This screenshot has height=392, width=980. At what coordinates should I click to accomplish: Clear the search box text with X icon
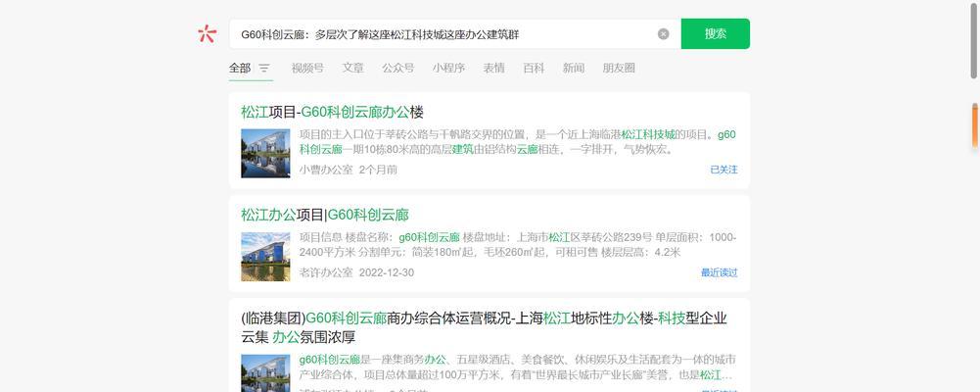(x=663, y=33)
